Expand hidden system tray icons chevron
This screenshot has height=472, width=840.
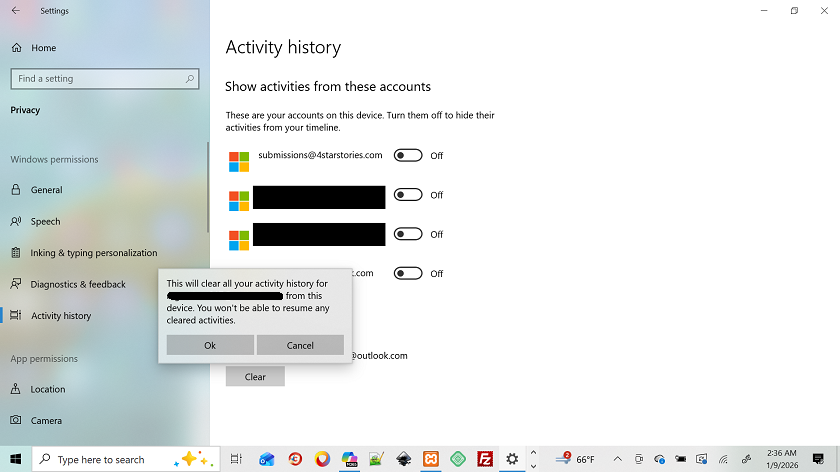pos(617,459)
